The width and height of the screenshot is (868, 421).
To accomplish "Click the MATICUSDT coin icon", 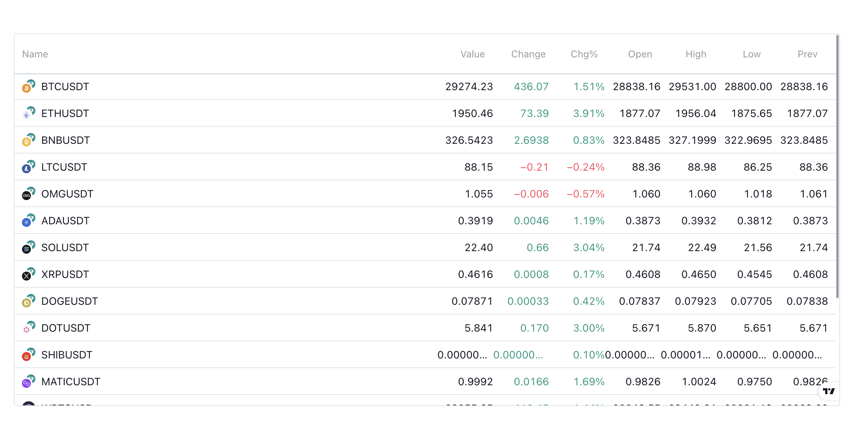I will pos(28,381).
